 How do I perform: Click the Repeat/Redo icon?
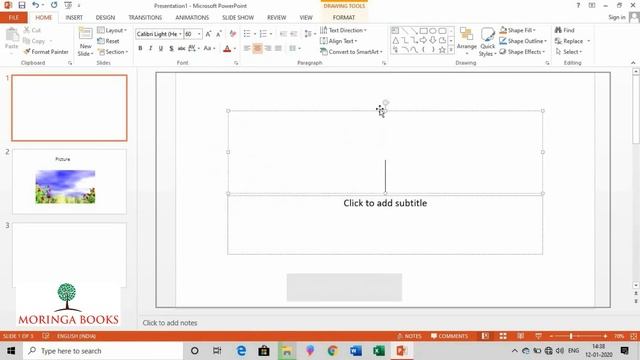[x=54, y=5]
